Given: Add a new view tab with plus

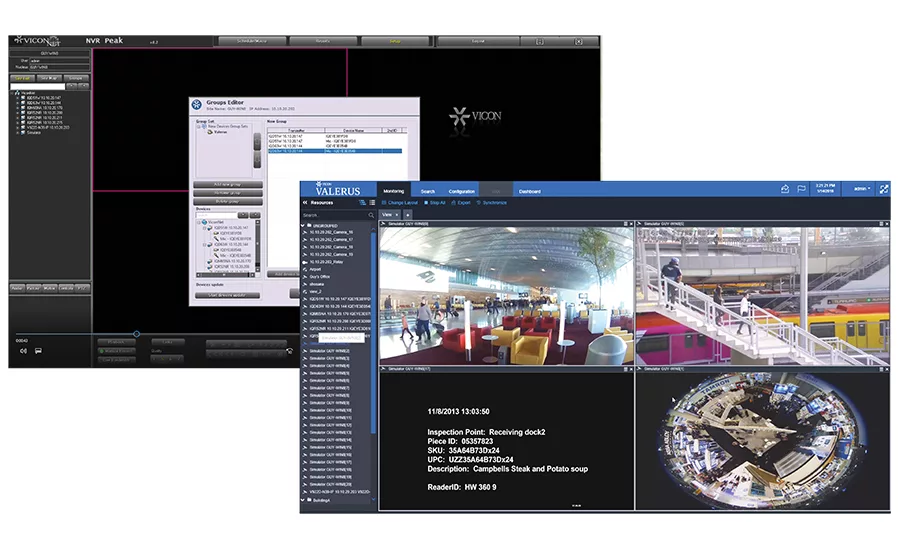Looking at the screenshot, I should [x=408, y=215].
